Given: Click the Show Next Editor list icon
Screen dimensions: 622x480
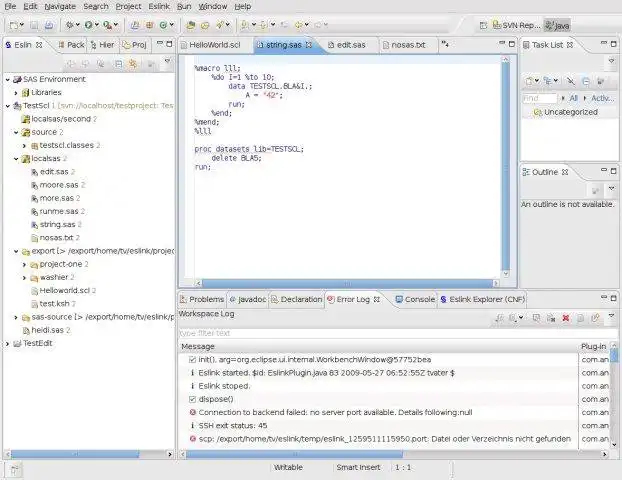Looking at the screenshot, I should click(x=445, y=44).
